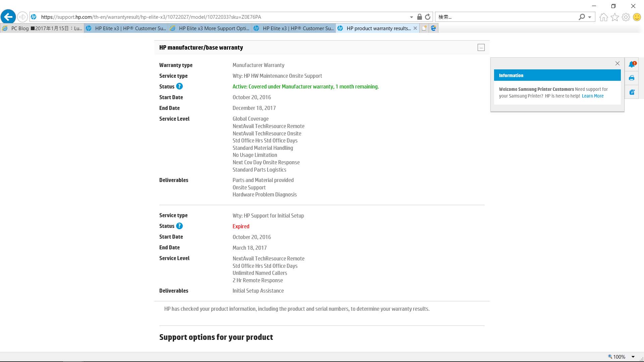Close the Information popup
The image size is (644, 362).
[617, 63]
